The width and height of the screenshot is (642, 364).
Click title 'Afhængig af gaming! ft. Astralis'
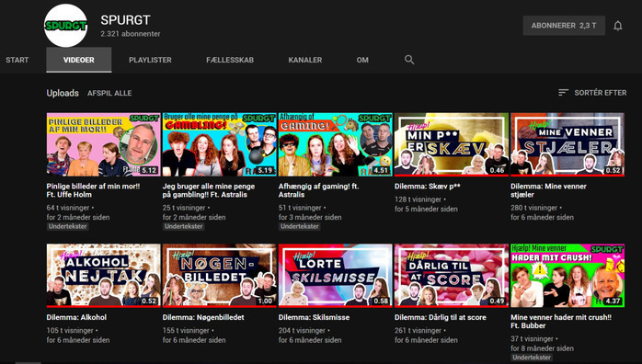[318, 190]
